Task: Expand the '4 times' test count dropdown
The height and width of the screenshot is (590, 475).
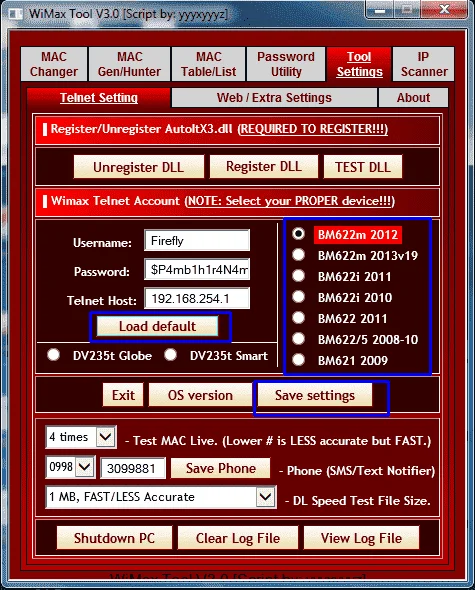Action: (105, 437)
